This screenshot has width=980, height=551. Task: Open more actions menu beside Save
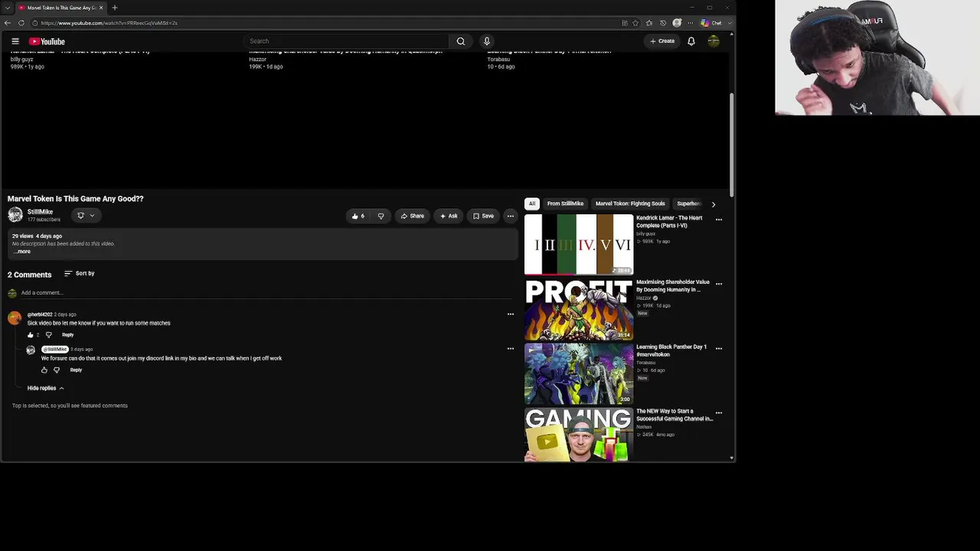pyautogui.click(x=511, y=216)
